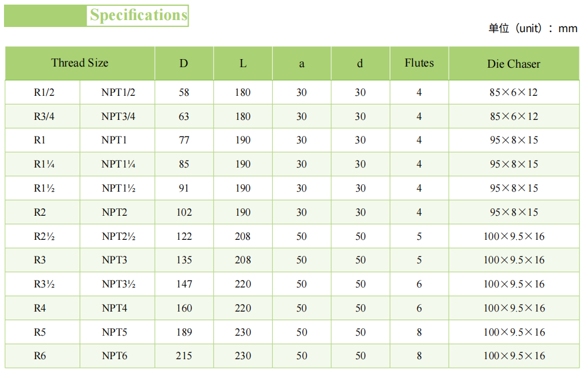The height and width of the screenshot is (377, 588).
Task: Select the Thread Size column header
Action: tap(80, 63)
